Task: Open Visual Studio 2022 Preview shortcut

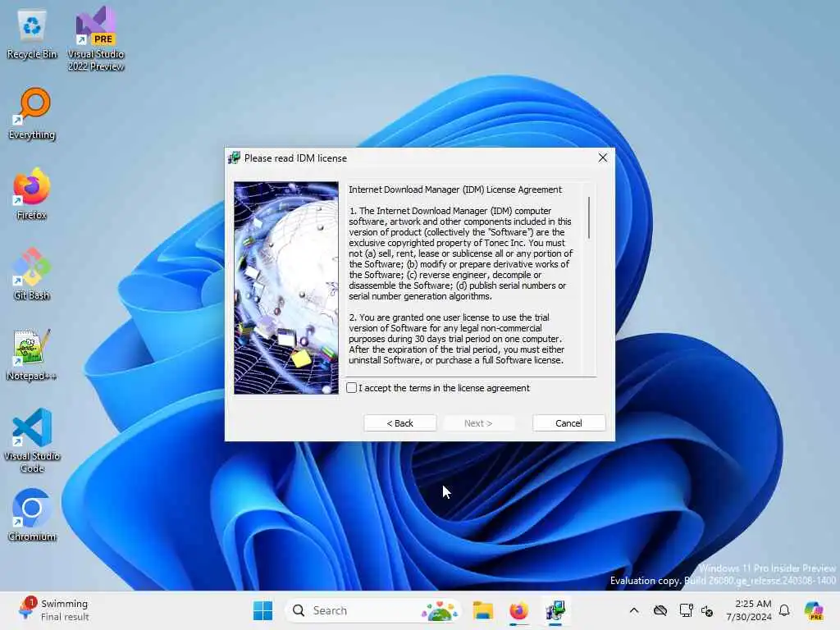Action: point(96,39)
